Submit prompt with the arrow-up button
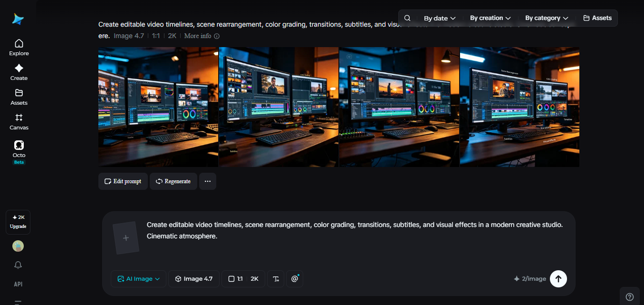644x305 pixels. point(558,279)
